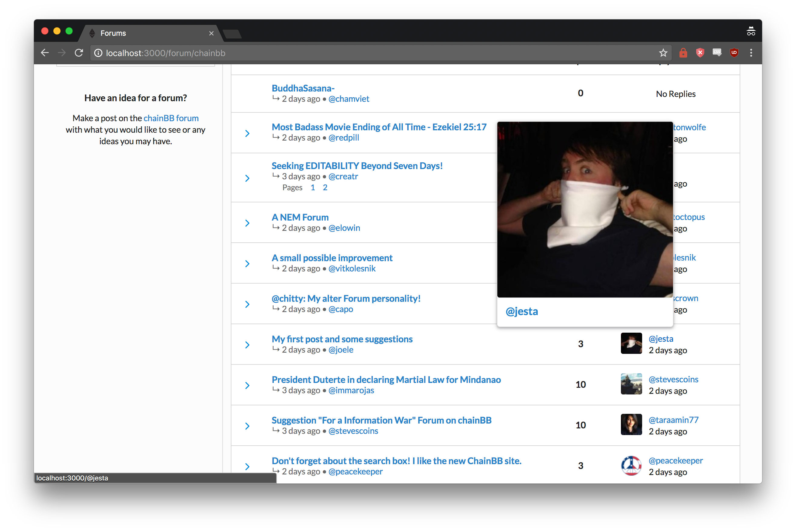Open the Information War Forum suggestion thread

point(381,420)
